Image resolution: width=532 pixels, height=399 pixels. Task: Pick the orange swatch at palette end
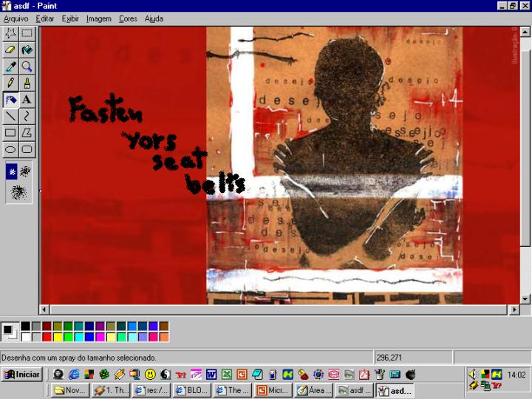(x=164, y=337)
